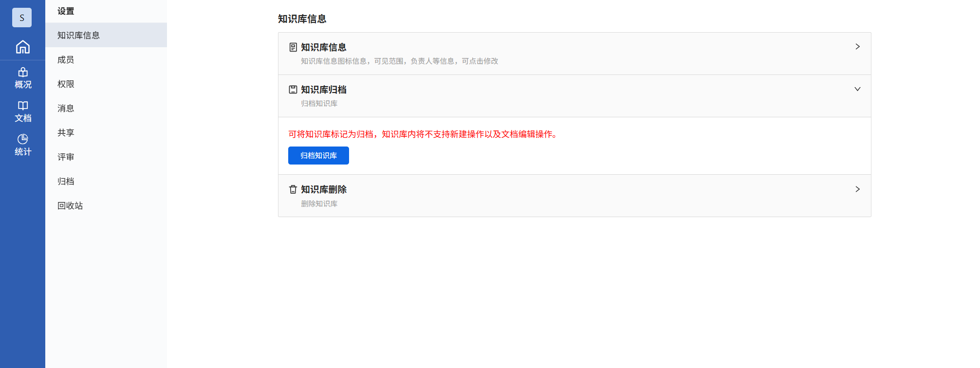Open the 文档 documents section
This screenshot has height=368, width=980.
click(22, 111)
